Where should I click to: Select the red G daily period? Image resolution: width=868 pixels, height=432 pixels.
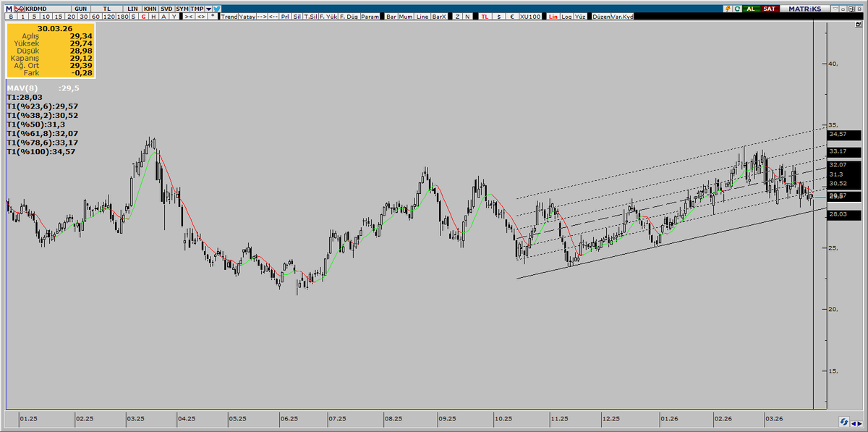(143, 17)
